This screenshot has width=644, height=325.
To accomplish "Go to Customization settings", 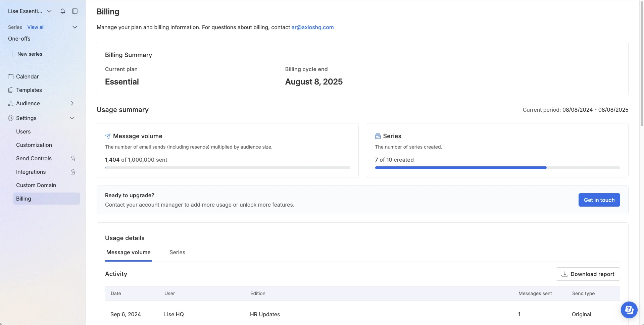I will [x=34, y=145].
